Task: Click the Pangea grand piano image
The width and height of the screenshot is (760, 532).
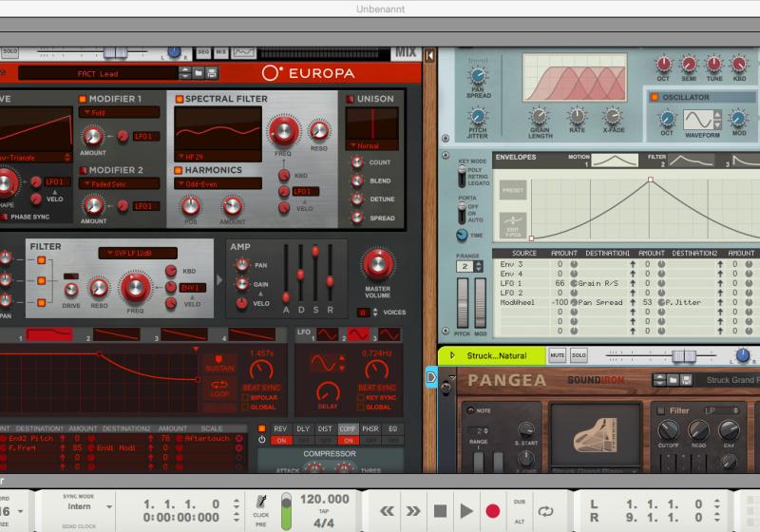Action: pyautogui.click(x=596, y=436)
